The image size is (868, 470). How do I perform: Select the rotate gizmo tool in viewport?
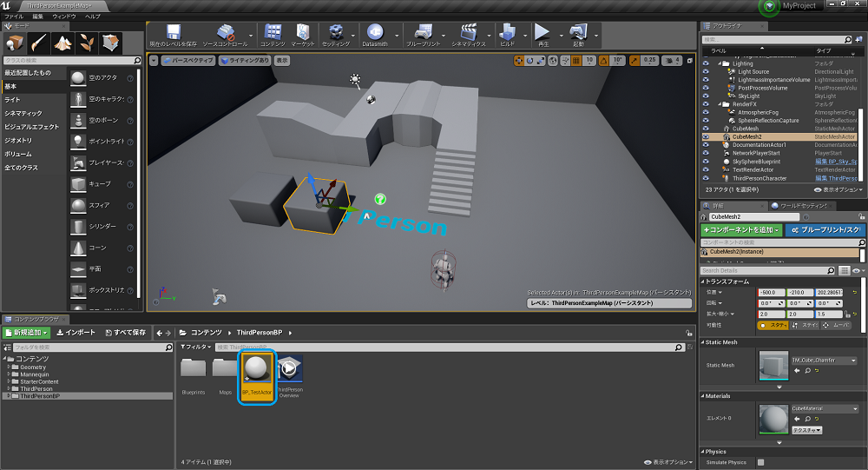(x=529, y=61)
